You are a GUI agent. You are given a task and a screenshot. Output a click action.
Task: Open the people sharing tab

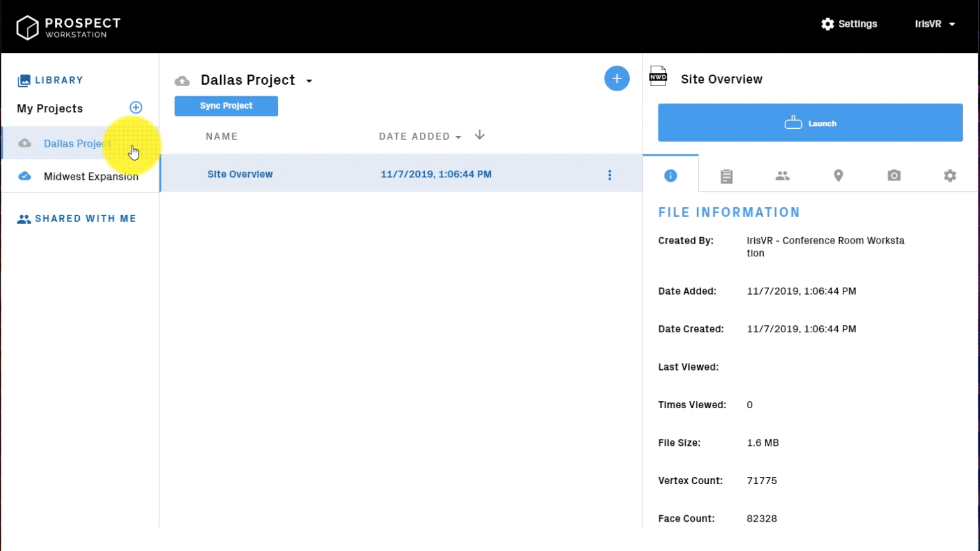coord(783,175)
